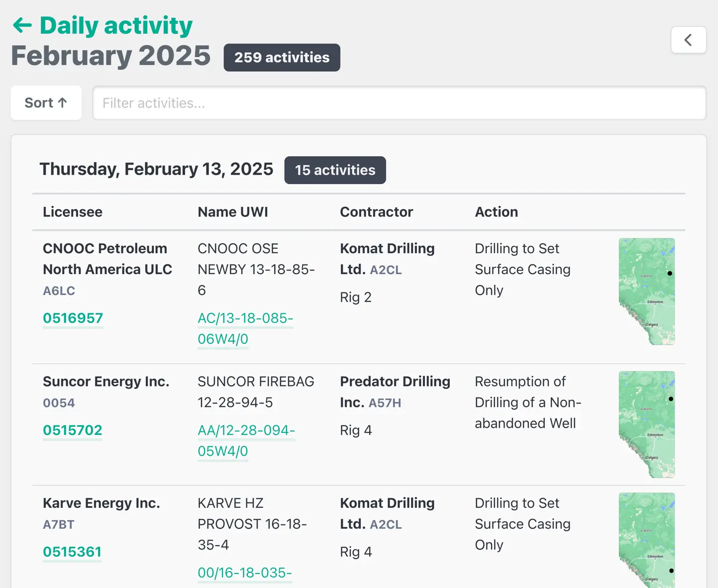
Task: Open licence 0515702 link
Action: pos(73,430)
